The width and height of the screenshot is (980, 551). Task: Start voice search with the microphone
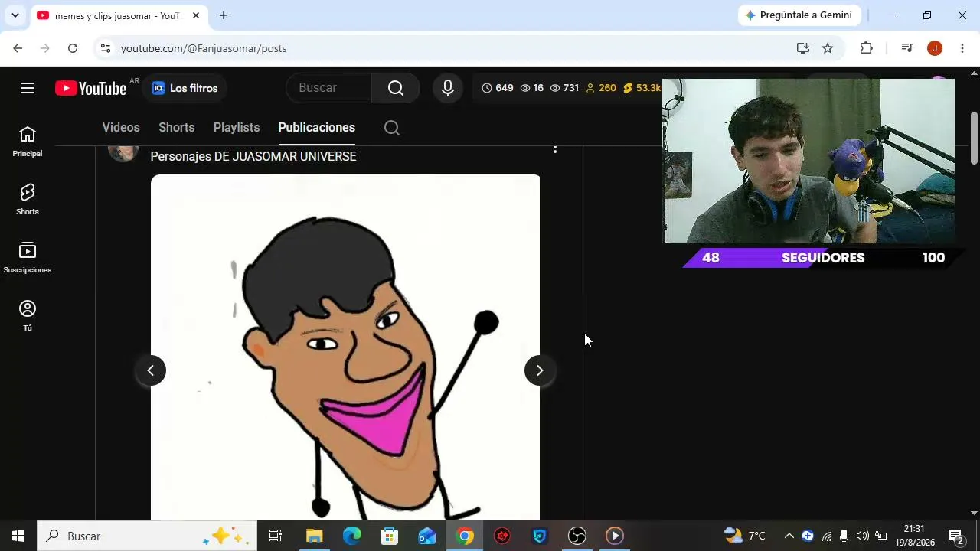[448, 88]
